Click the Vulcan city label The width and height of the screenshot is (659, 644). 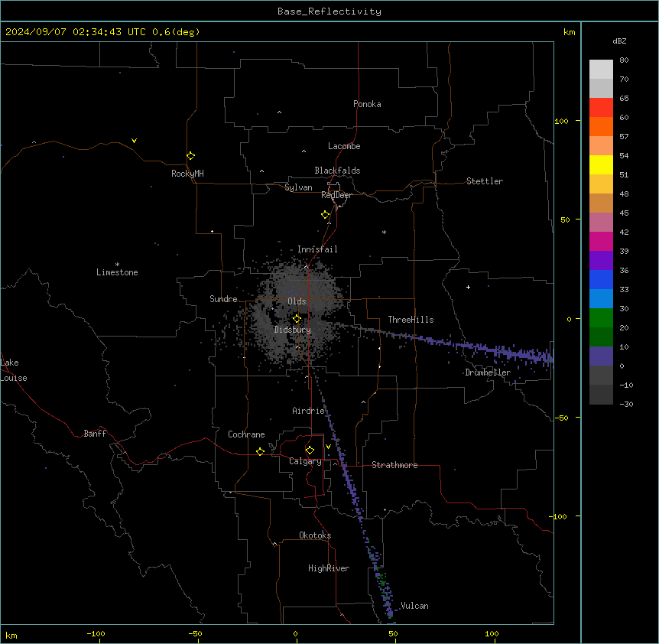(x=415, y=606)
